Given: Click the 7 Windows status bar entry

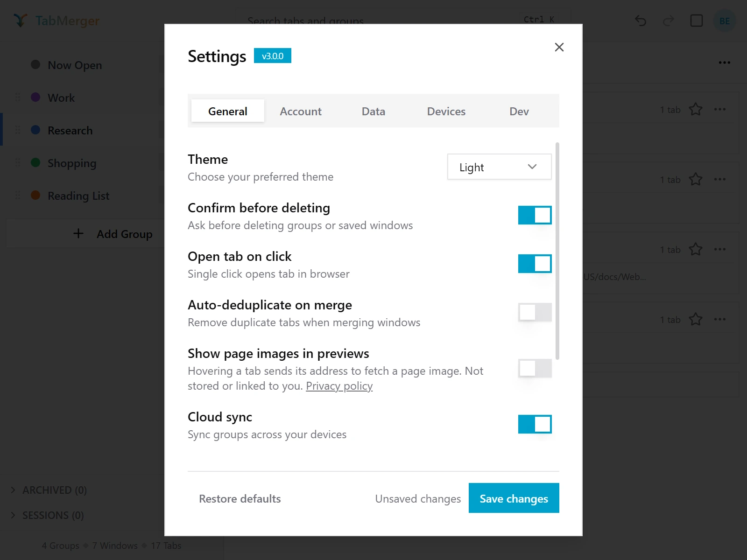Looking at the screenshot, I should point(115,545).
